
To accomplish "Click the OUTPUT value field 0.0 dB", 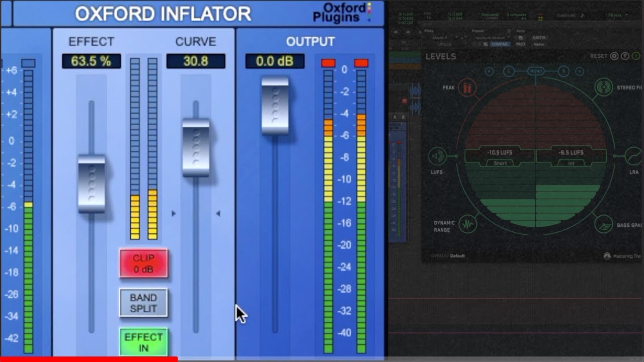I will coord(275,61).
